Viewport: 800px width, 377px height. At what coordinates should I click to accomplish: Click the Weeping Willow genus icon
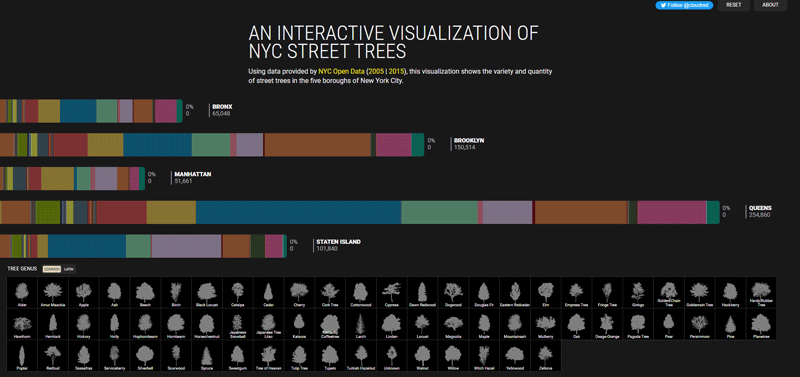(x=453, y=356)
